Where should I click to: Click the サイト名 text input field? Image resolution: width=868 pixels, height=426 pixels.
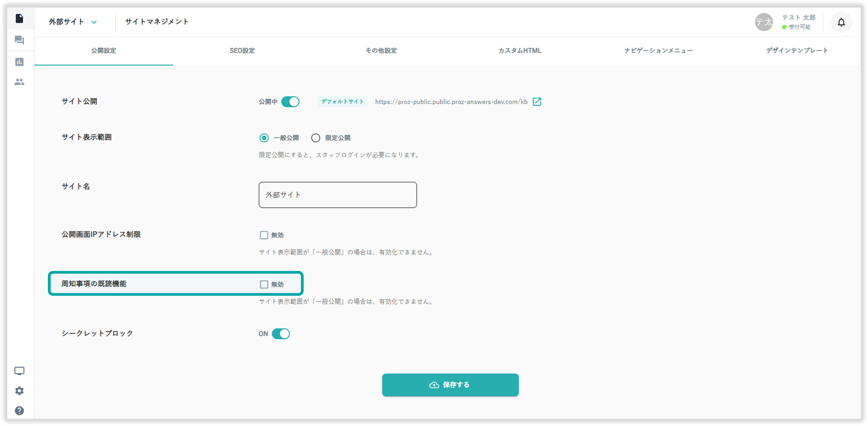[x=338, y=195]
